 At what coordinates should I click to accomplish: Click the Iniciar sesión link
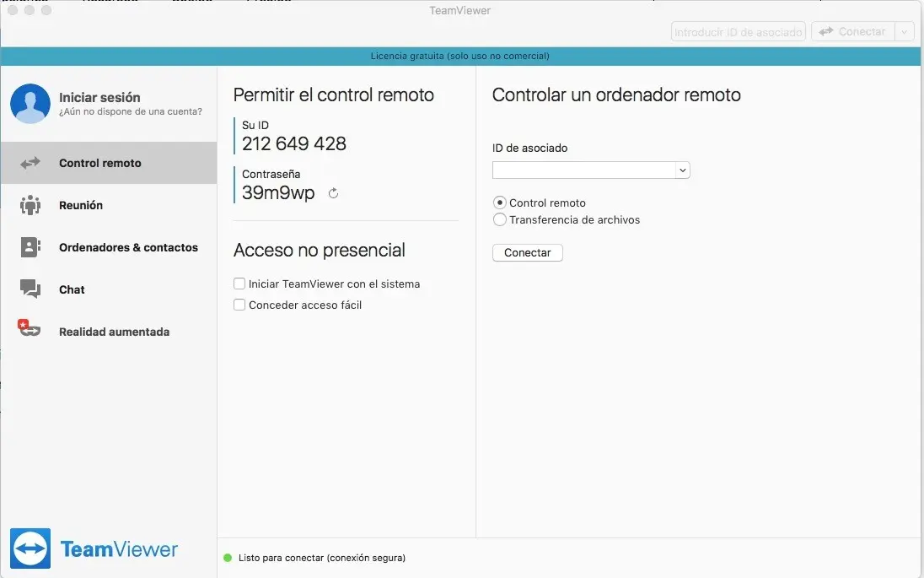click(x=99, y=97)
